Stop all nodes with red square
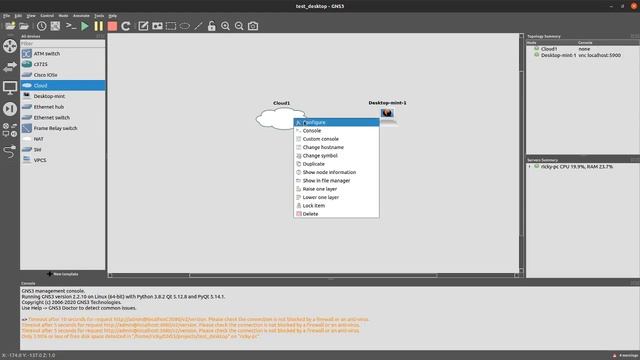 pos(112,26)
